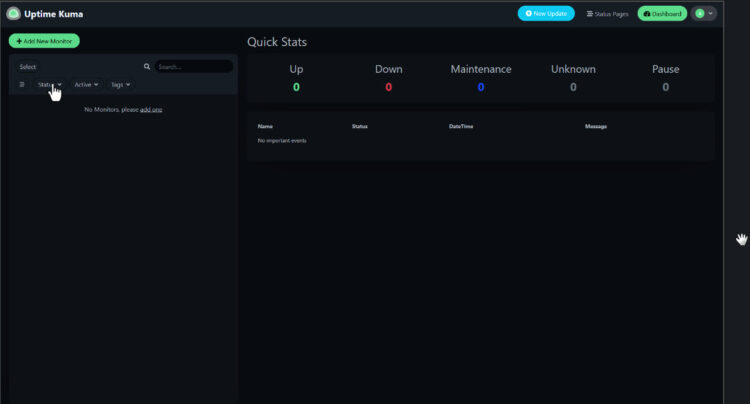This screenshot has width=750, height=404.
Task: Click the blue Maintenance count value
Action: click(x=481, y=87)
